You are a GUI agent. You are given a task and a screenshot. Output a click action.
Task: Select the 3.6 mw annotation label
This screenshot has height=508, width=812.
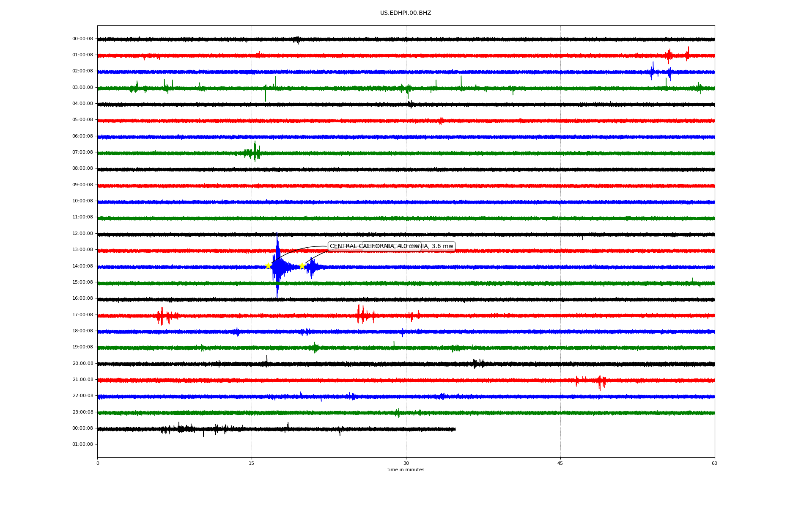(x=442, y=246)
